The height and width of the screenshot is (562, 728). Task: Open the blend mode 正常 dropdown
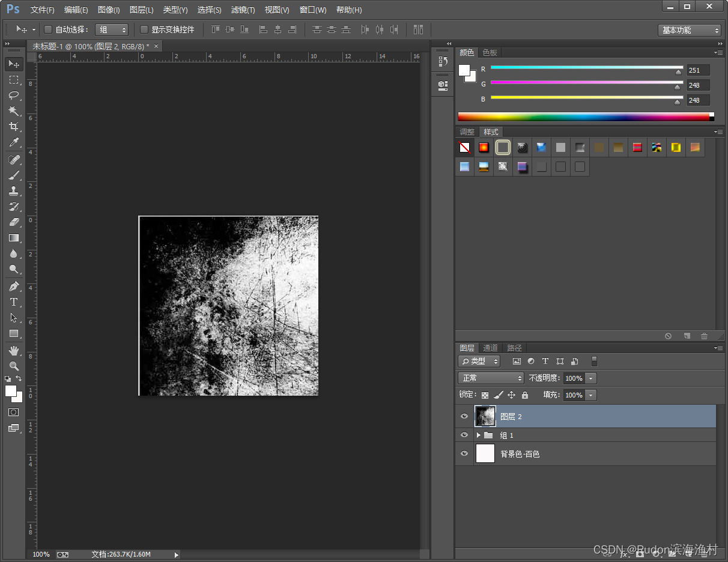(491, 378)
